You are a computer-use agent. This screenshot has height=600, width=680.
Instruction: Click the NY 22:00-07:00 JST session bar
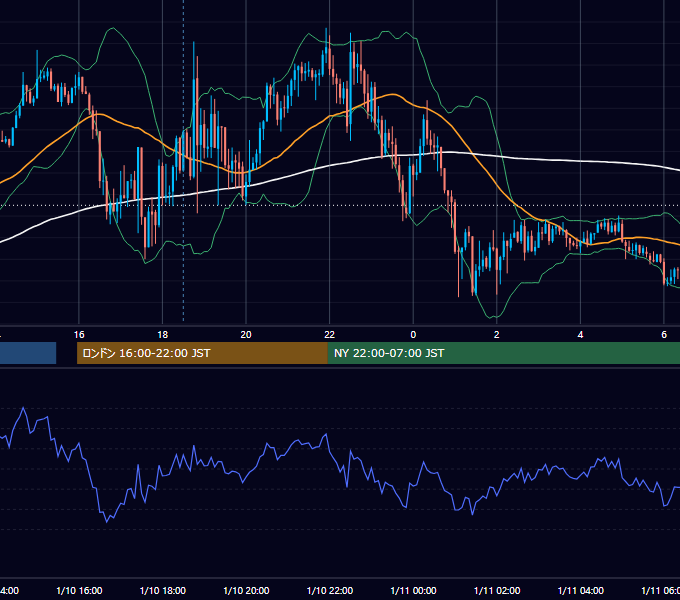pos(503,353)
